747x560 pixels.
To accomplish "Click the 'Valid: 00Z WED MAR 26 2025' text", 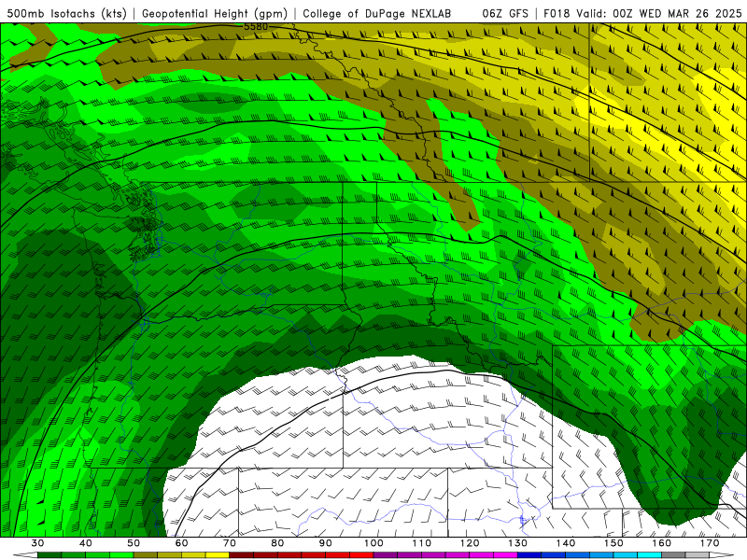I will pyautogui.click(x=659, y=13).
